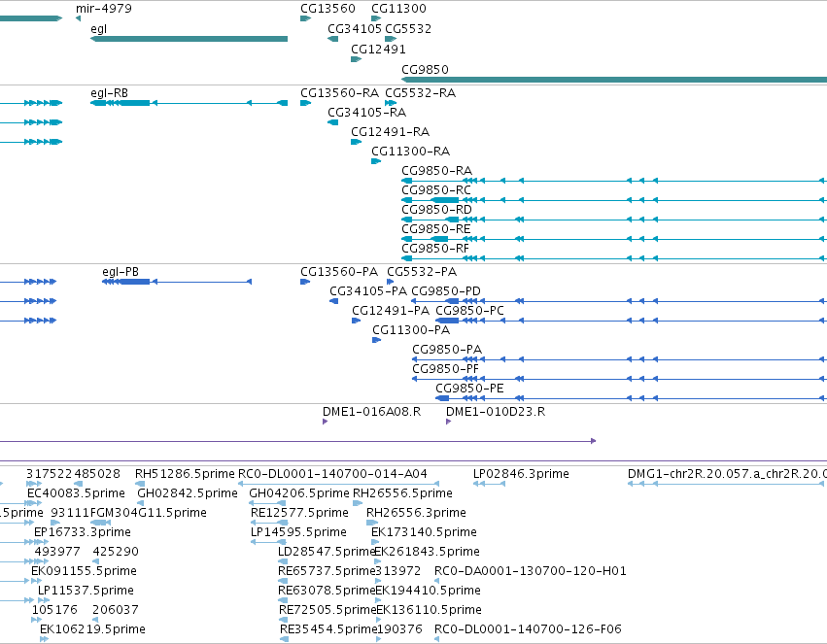Select the RH51286.5prime EST label

pos(185,475)
